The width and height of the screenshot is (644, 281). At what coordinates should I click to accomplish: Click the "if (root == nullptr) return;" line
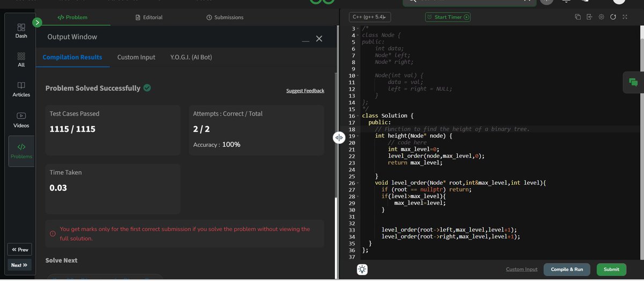pyautogui.click(x=426, y=190)
